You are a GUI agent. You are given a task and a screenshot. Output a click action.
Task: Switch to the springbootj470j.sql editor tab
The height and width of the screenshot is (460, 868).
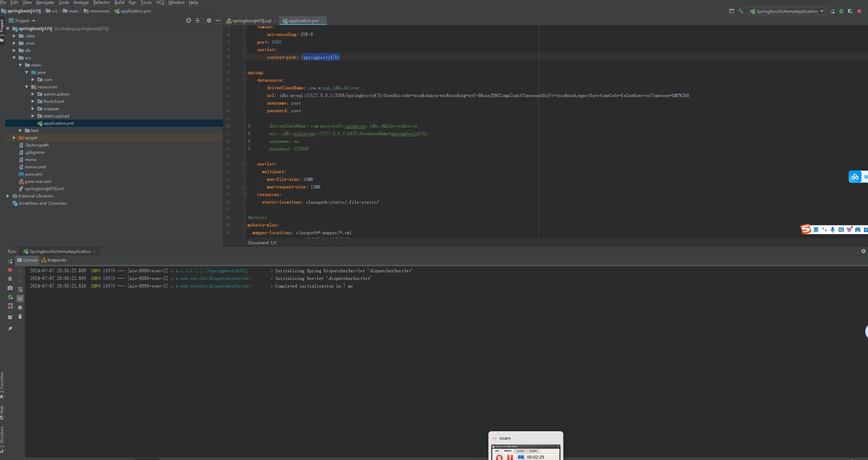click(x=251, y=21)
